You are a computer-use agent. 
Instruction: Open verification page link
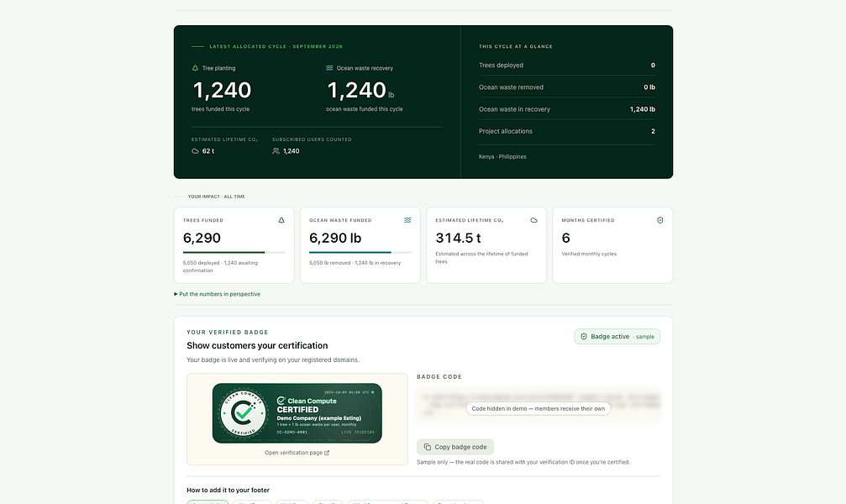click(297, 453)
